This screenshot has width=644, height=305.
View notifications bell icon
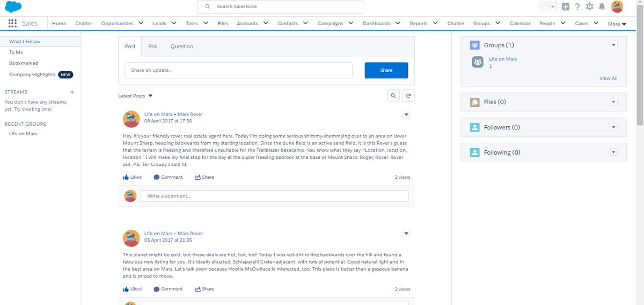(602, 6)
